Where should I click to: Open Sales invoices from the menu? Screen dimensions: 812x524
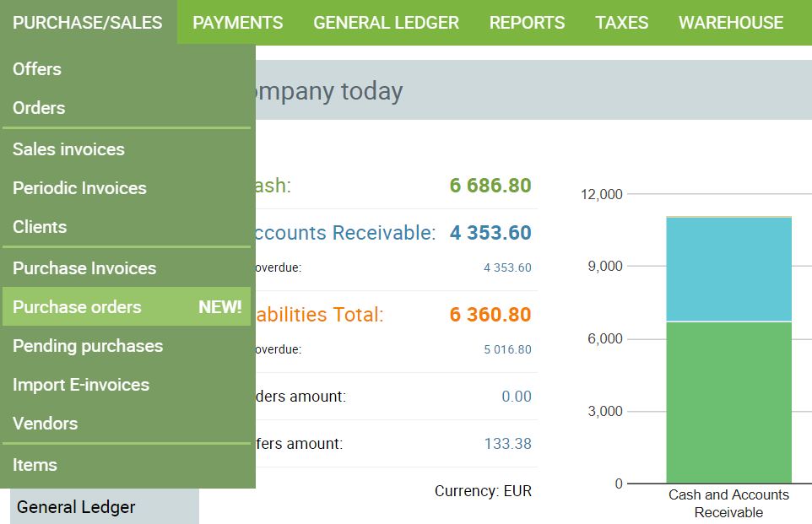(68, 149)
